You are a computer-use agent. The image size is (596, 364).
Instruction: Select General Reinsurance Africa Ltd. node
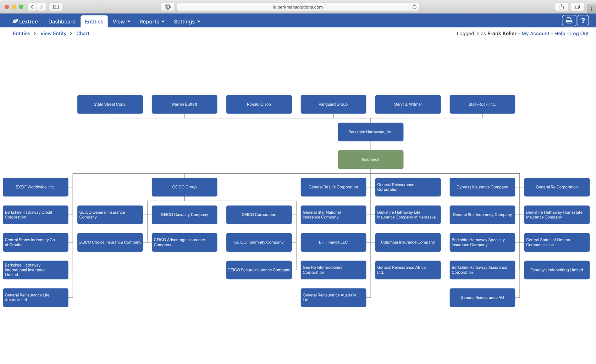pyautogui.click(x=408, y=270)
